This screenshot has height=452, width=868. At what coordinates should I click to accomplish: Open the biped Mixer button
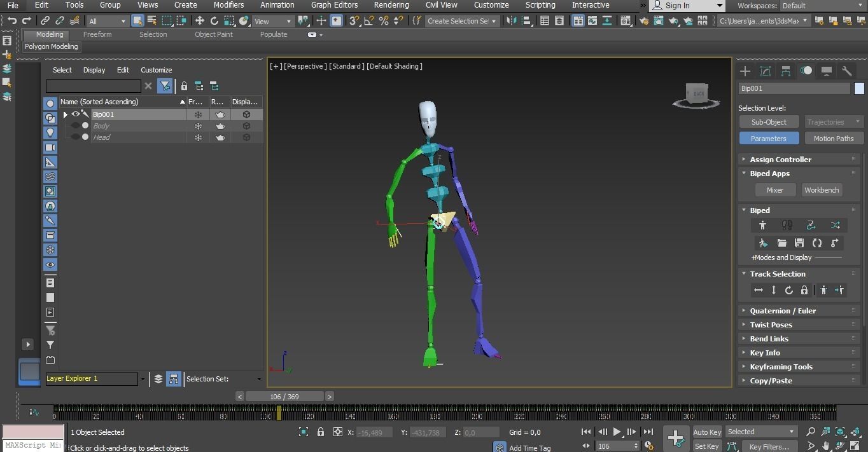click(x=775, y=190)
